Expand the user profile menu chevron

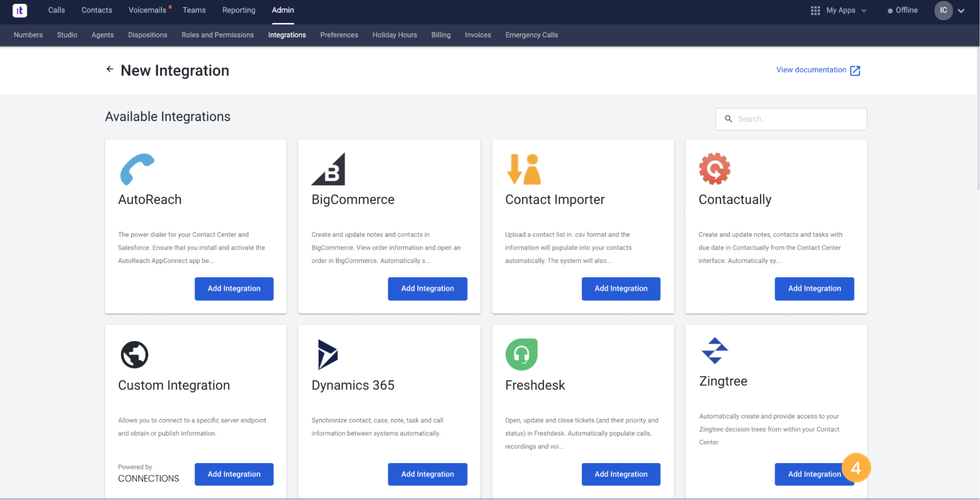click(x=961, y=11)
